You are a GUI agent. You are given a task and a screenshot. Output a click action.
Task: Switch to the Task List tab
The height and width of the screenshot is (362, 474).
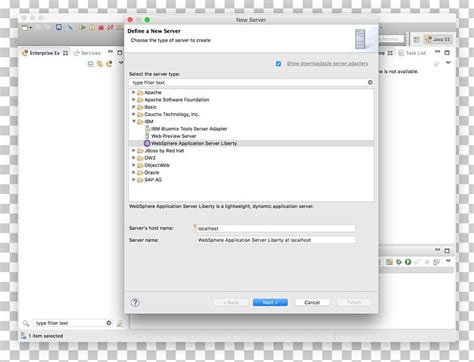[x=412, y=53]
